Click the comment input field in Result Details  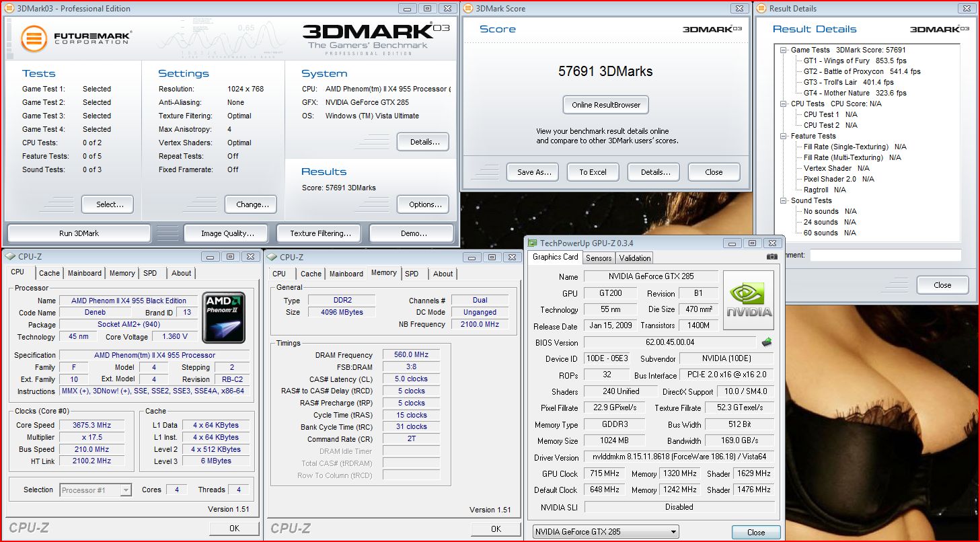pyautogui.click(x=885, y=256)
